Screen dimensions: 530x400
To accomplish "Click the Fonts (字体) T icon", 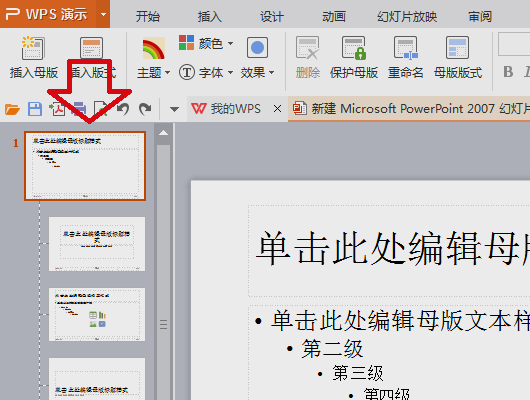I will [187, 72].
